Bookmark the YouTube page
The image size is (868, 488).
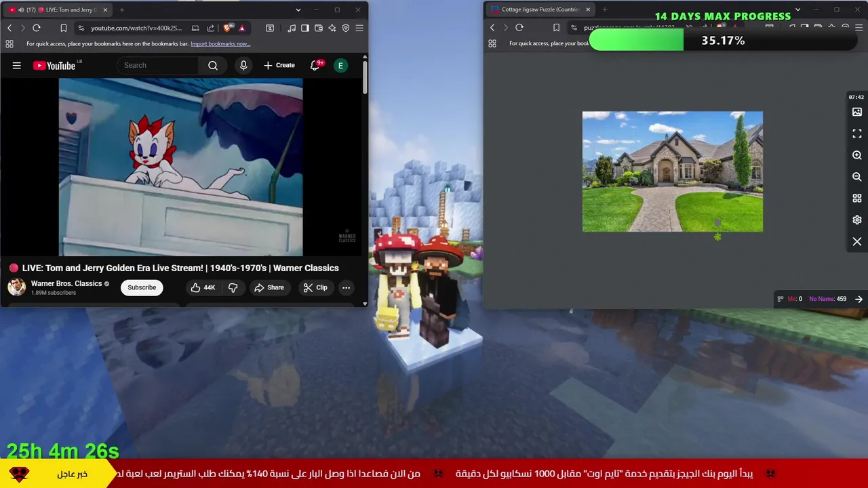[63, 28]
